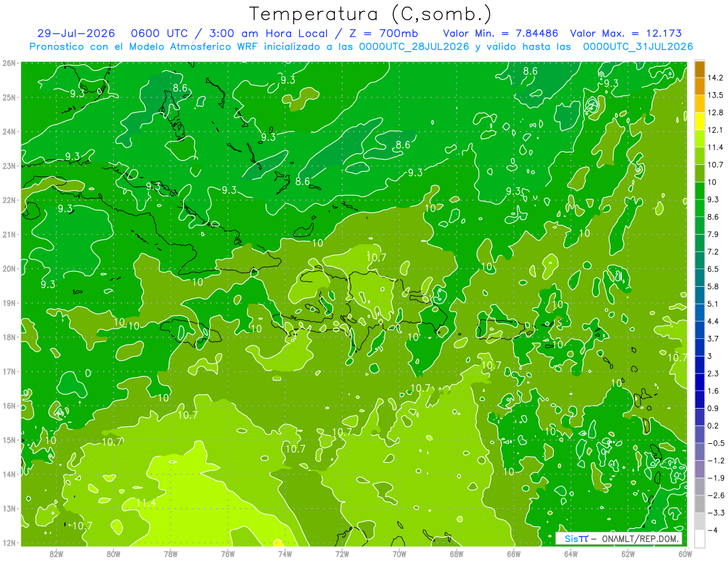
Task: Click the "14.2" color scale label
Action: 715,78
